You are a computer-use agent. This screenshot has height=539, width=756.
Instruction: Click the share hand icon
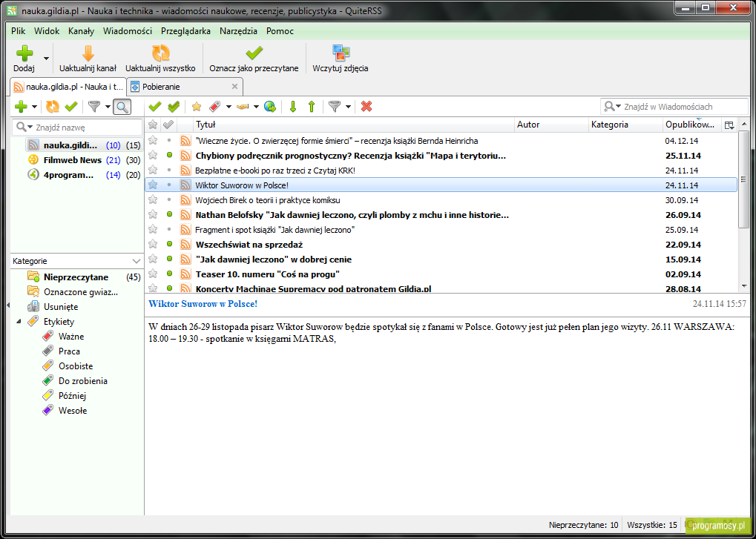pyautogui.click(x=243, y=107)
